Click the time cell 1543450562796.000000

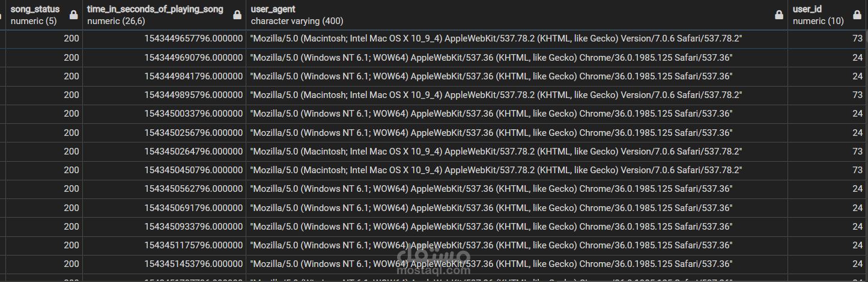point(193,189)
